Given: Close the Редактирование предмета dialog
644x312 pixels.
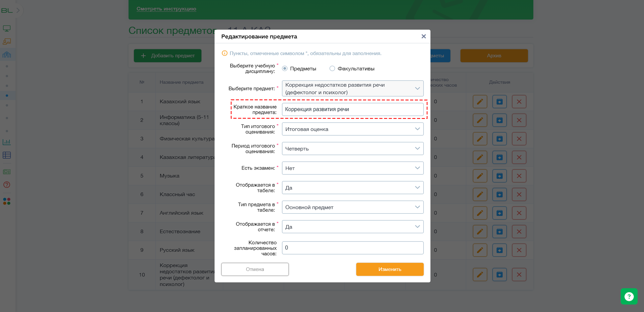Looking at the screenshot, I should tap(423, 36).
